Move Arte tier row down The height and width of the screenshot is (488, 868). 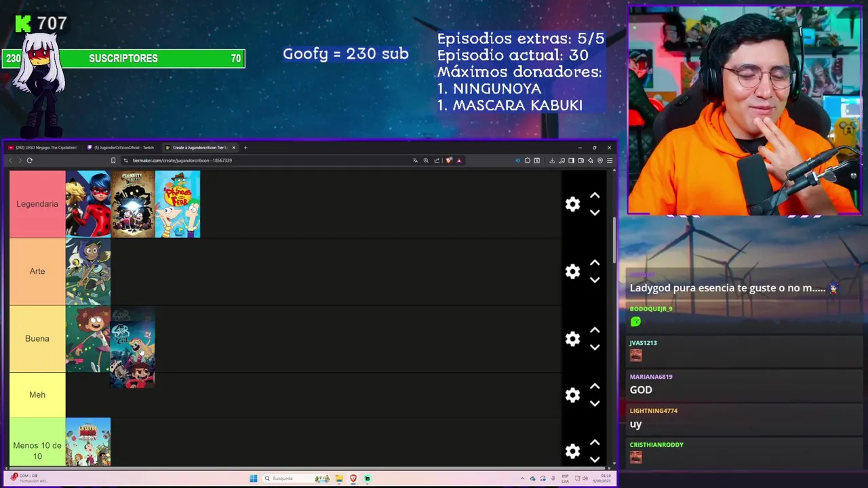click(x=595, y=279)
